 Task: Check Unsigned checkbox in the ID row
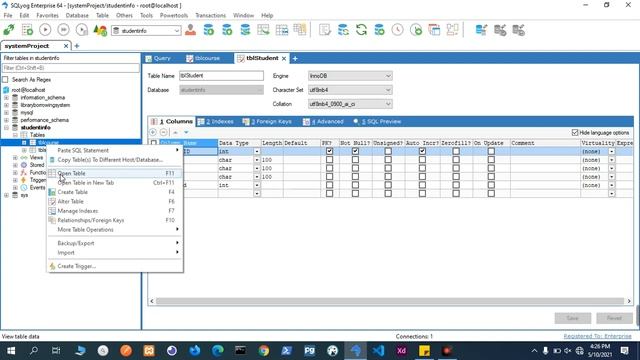click(388, 151)
